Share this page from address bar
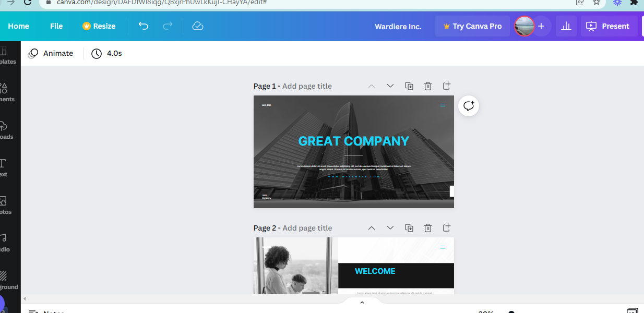This screenshot has height=313, width=644. coord(580,2)
